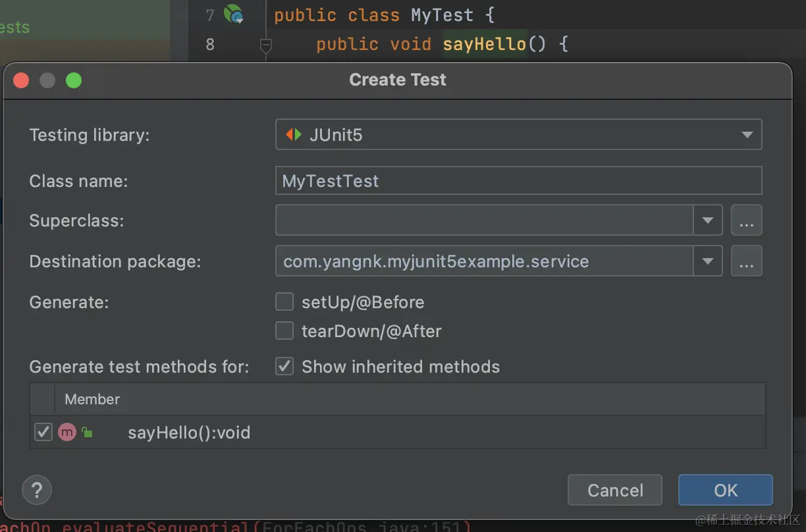Screen dimensions: 806x532
Task: Open the Testing library dropdown
Action: pos(518,135)
